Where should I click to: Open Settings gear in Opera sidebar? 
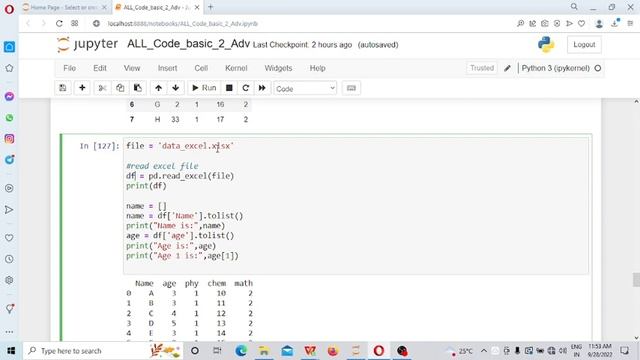click(9, 280)
